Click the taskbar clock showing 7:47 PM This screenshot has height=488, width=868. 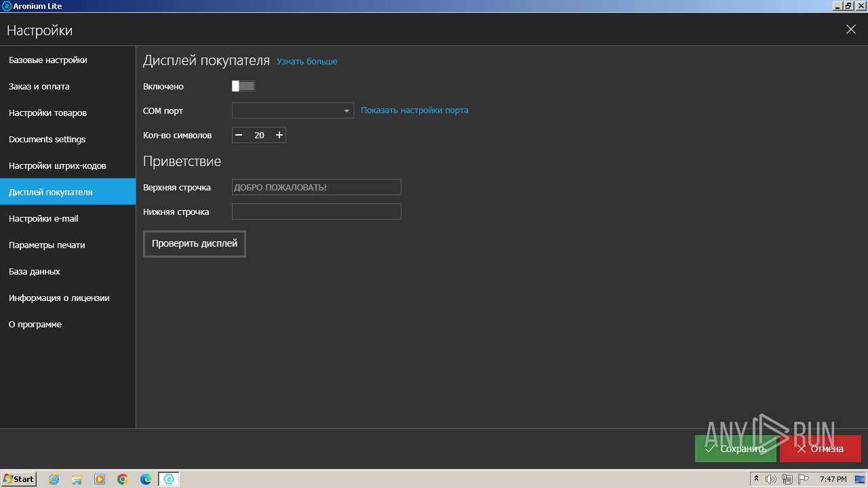point(833,479)
